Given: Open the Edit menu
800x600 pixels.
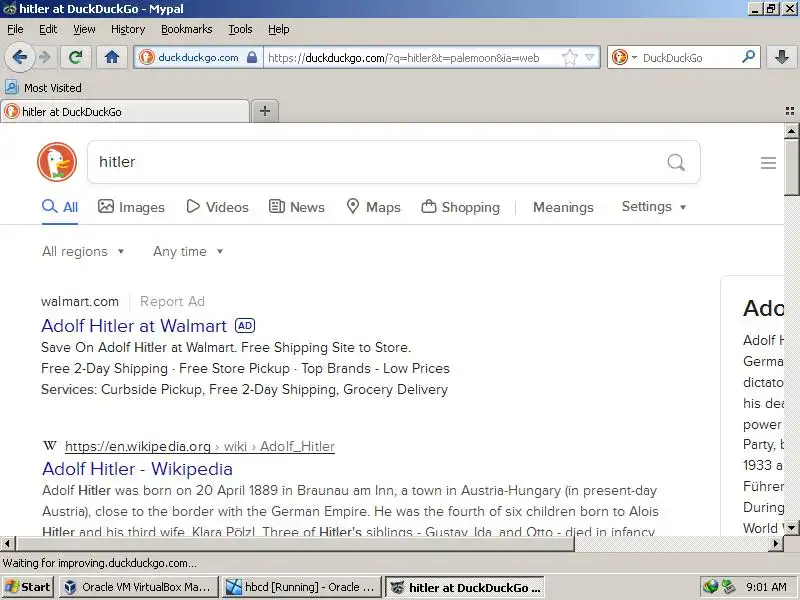Looking at the screenshot, I should pos(48,29).
